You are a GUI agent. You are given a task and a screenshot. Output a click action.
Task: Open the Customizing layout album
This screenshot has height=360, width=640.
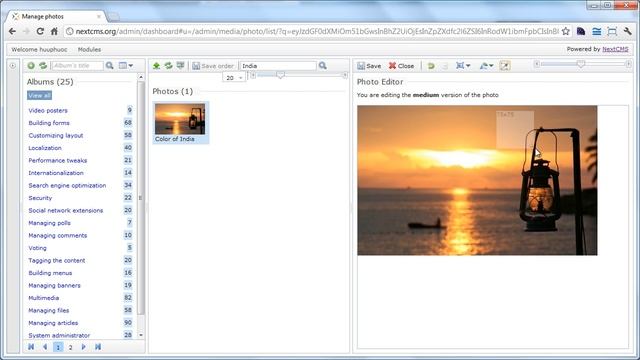[56, 136]
